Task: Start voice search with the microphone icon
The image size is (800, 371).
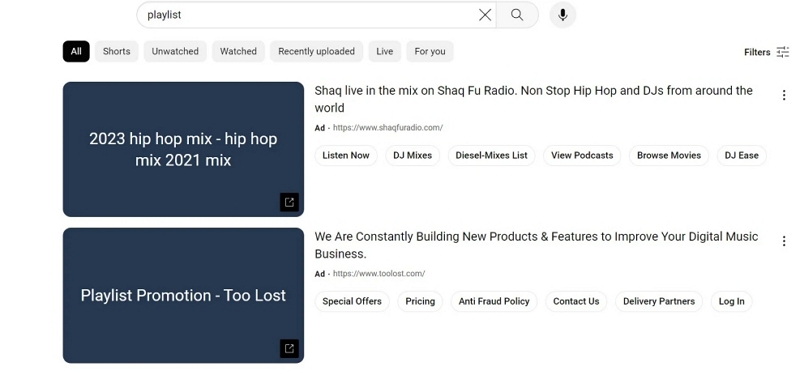Action: click(563, 15)
